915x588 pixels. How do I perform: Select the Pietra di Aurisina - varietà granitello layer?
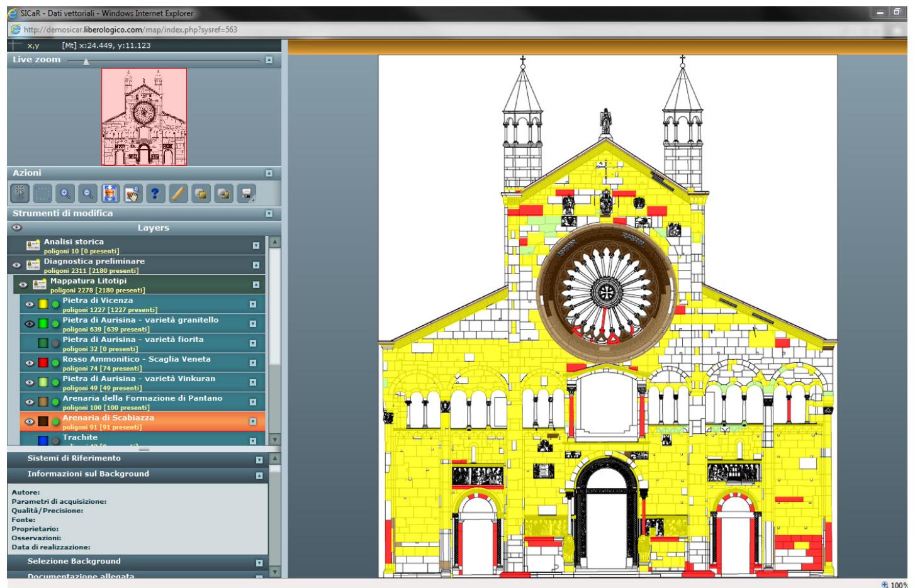point(143,324)
